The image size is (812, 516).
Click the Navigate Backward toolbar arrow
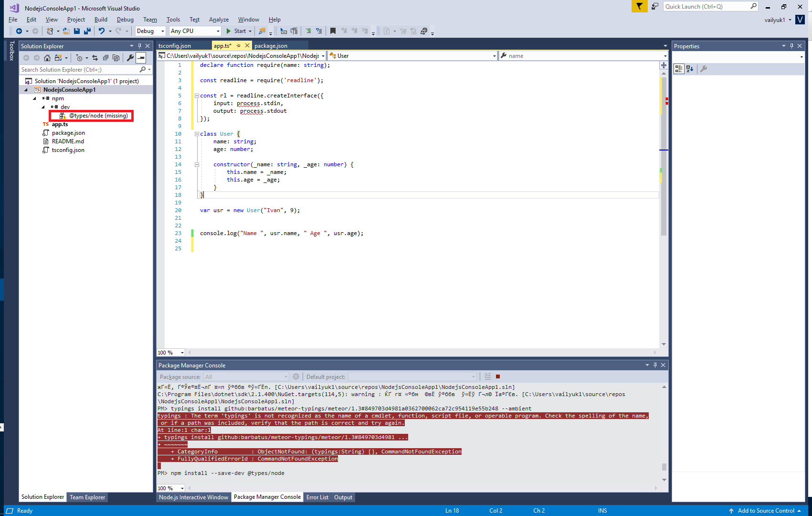(x=19, y=31)
